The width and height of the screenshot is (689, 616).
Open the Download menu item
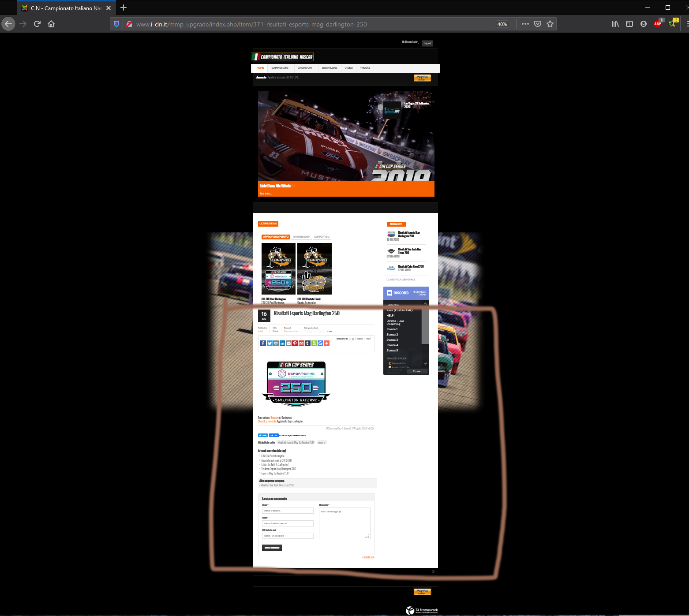330,68
